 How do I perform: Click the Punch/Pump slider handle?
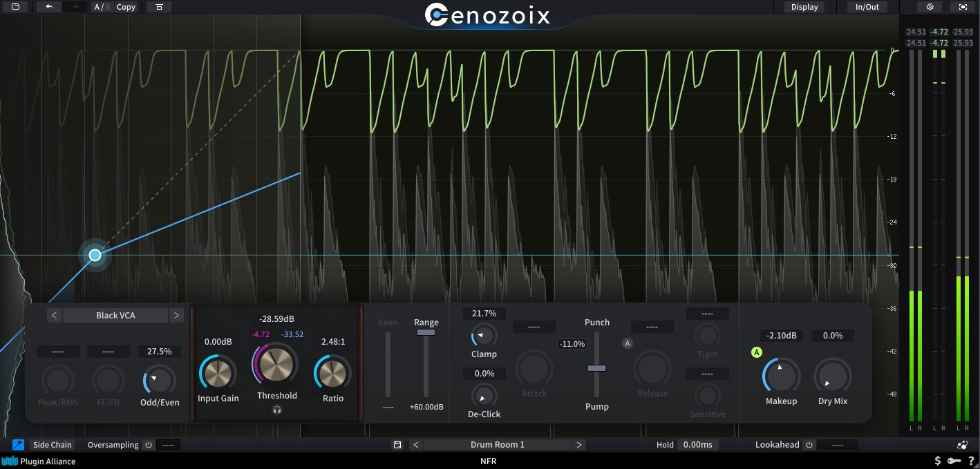coord(596,368)
